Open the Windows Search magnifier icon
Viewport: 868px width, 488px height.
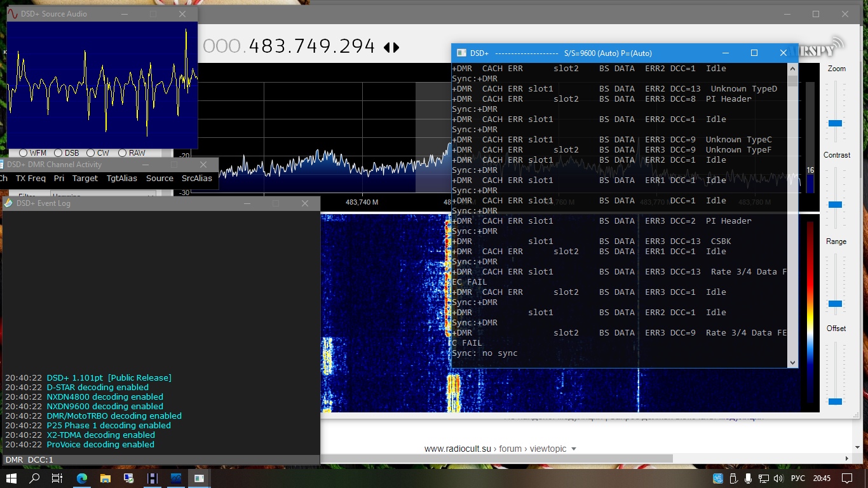tap(34, 478)
